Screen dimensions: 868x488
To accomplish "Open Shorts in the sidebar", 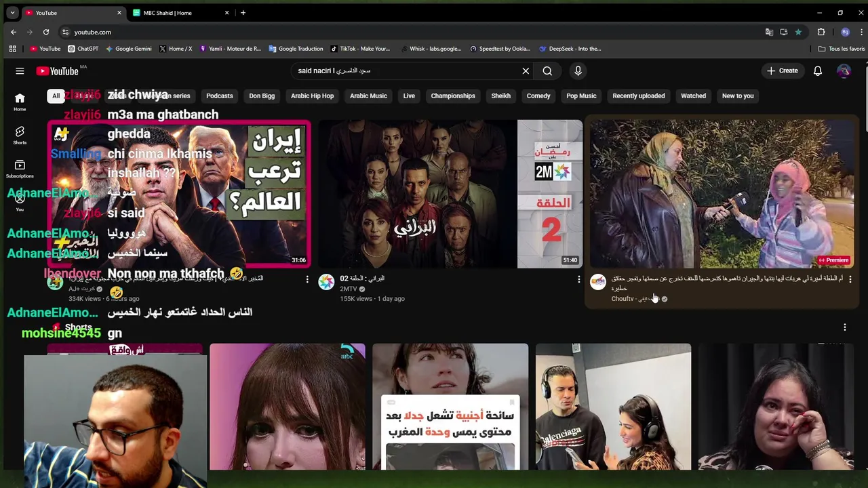I will coord(20,135).
